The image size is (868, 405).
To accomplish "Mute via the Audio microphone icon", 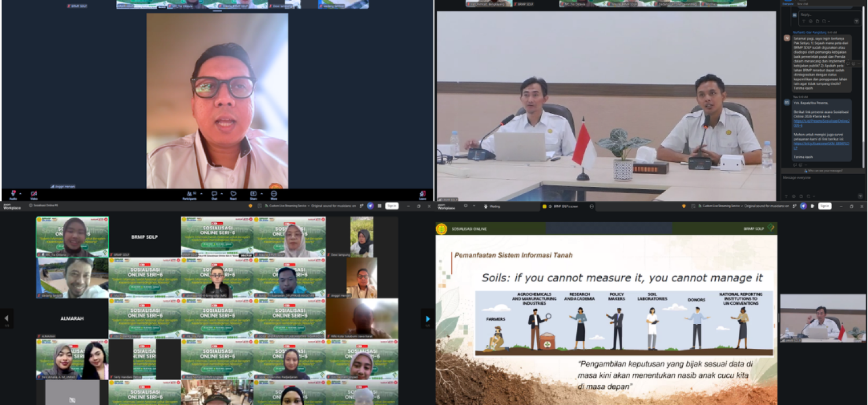I will (12, 194).
